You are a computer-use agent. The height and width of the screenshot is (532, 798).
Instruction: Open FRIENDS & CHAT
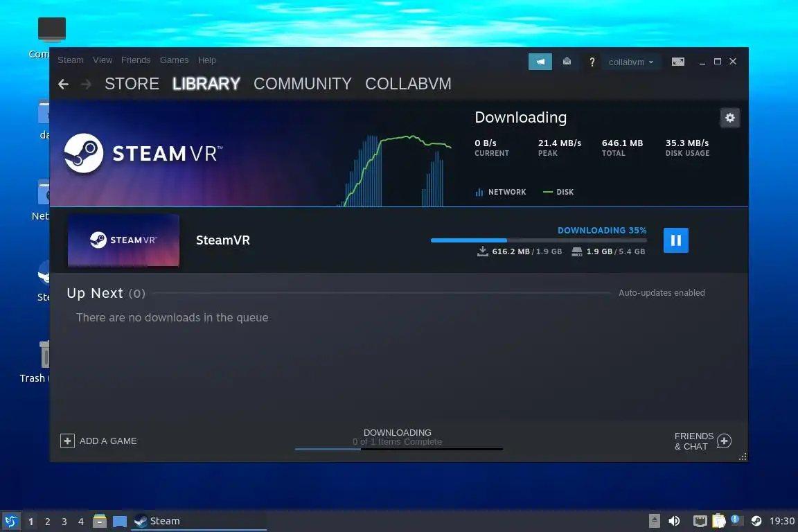[702, 441]
